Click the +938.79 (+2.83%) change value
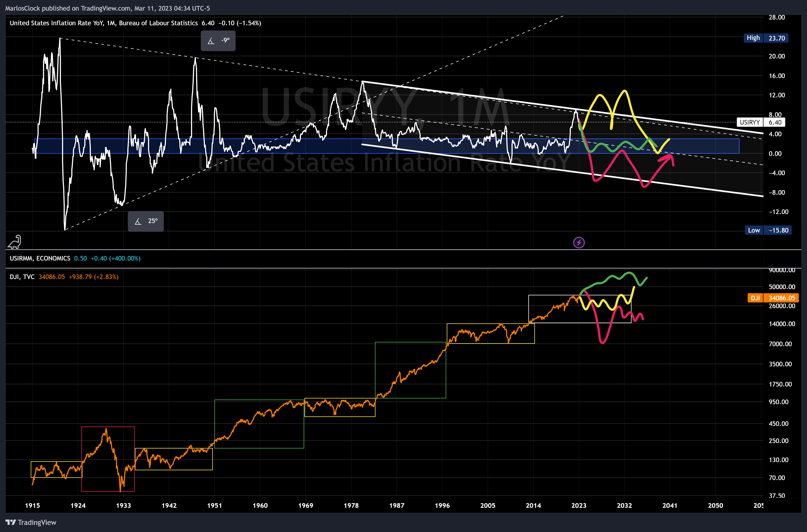The width and height of the screenshot is (807, 532). coord(94,277)
